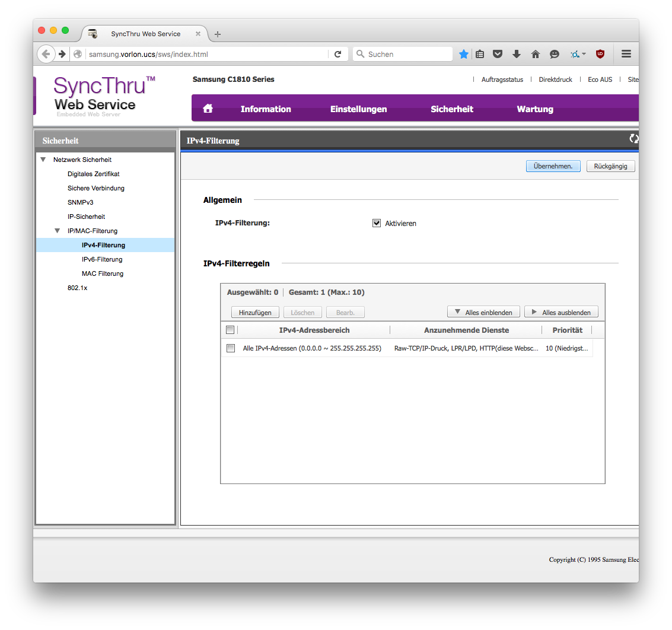
Task: Open the downloads arrow icon
Action: pos(517,54)
